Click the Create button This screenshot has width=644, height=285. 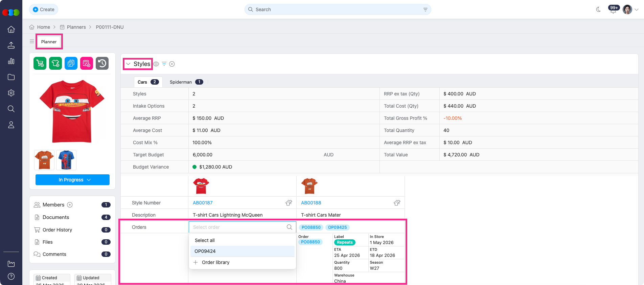coord(44,9)
